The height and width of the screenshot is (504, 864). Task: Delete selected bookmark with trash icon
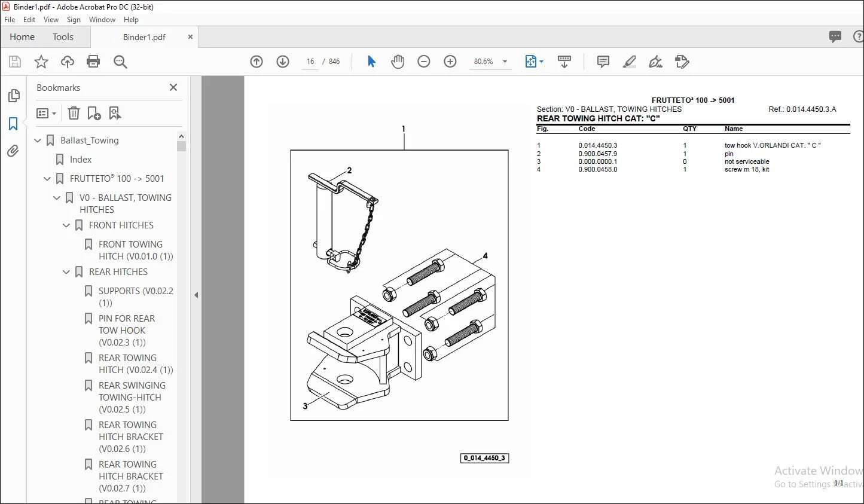point(74,113)
